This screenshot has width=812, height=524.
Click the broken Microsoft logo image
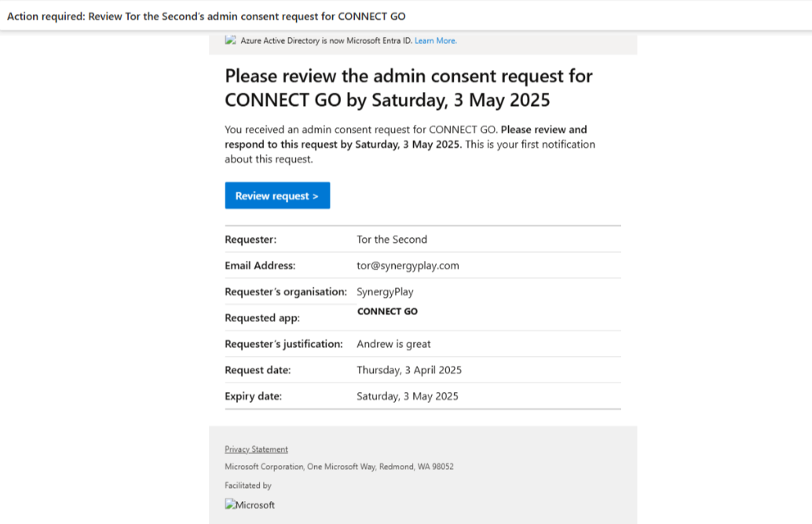(250, 504)
